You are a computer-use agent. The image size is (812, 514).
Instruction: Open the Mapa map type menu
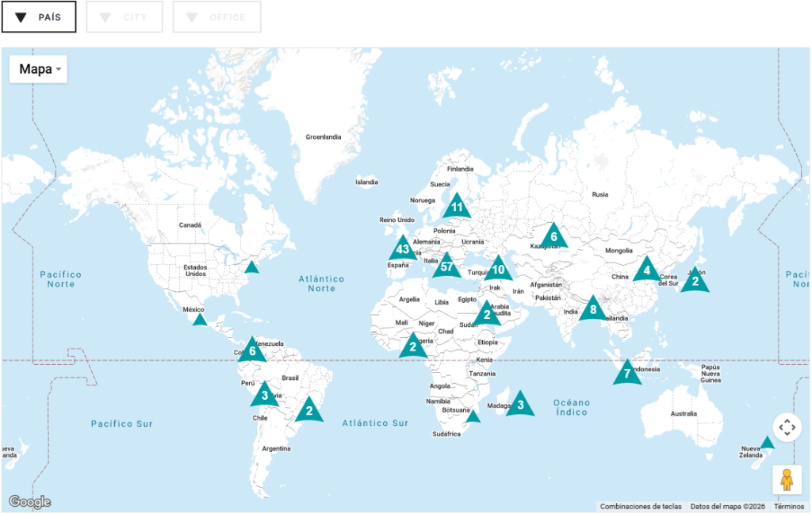click(38, 69)
